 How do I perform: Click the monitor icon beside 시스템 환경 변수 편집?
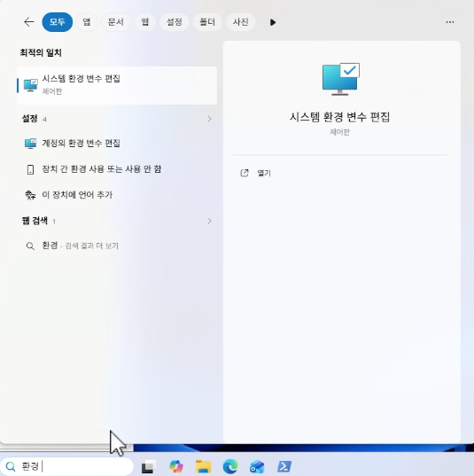(31, 85)
